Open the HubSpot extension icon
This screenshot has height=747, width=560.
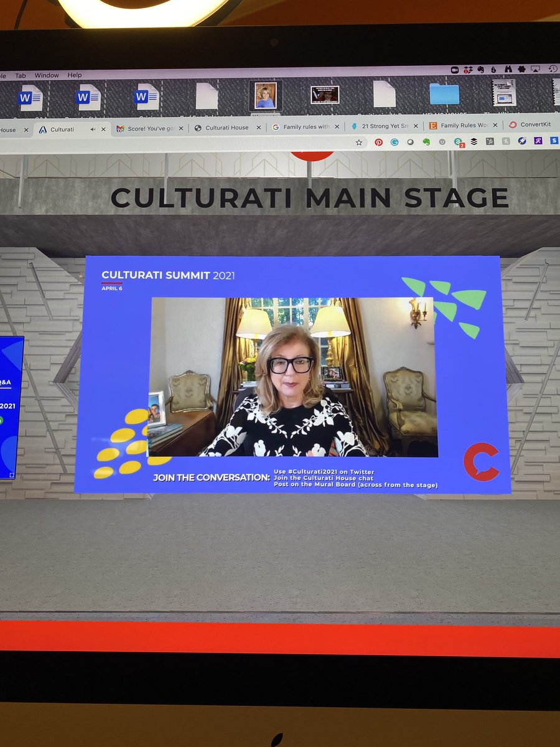(x=490, y=141)
